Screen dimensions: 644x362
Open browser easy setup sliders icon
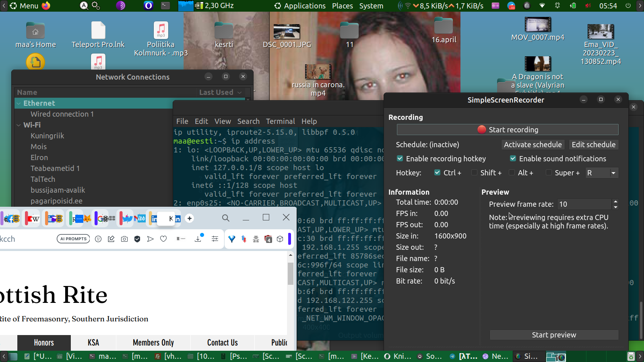(x=215, y=239)
